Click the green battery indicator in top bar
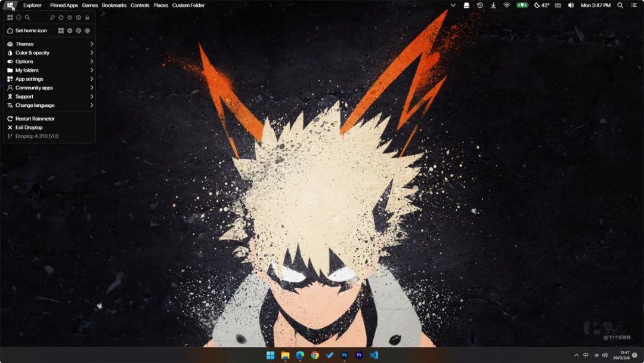 [x=522, y=5]
